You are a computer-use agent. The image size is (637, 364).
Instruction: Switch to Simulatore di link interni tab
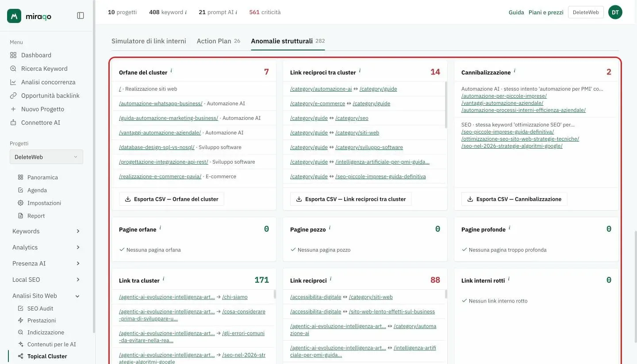pyautogui.click(x=149, y=41)
